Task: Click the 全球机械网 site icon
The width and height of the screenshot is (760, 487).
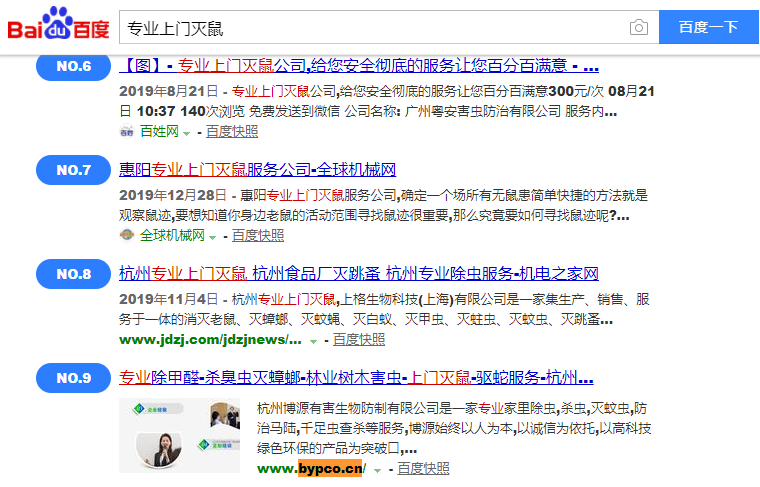Action: click(127, 235)
